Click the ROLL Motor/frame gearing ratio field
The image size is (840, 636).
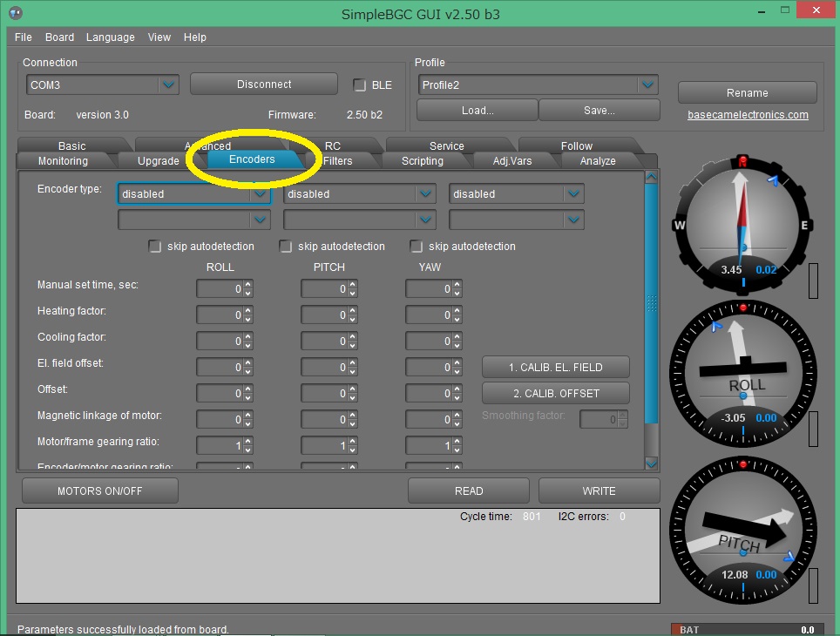(x=225, y=446)
